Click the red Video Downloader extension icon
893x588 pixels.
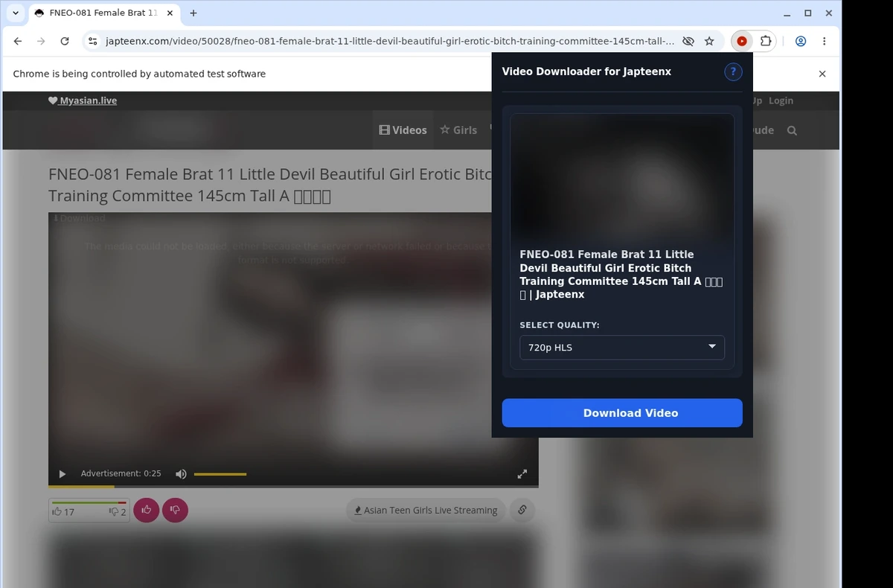(x=741, y=42)
